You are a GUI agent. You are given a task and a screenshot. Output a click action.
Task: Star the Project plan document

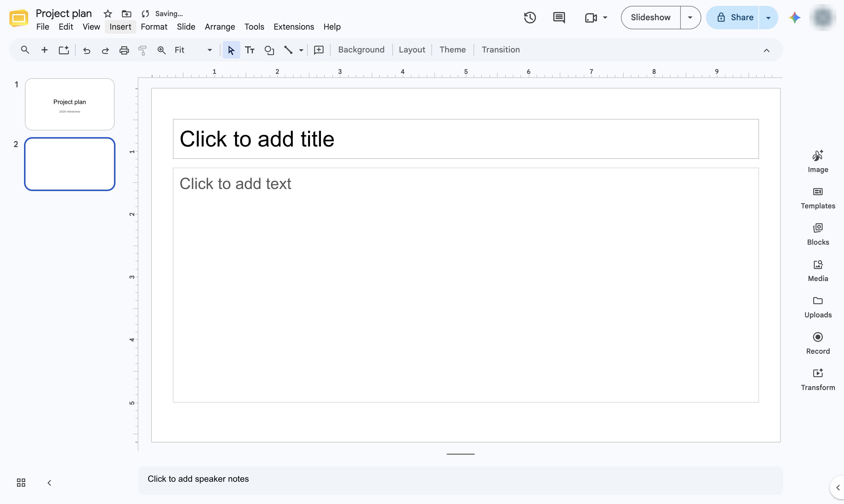tap(108, 13)
